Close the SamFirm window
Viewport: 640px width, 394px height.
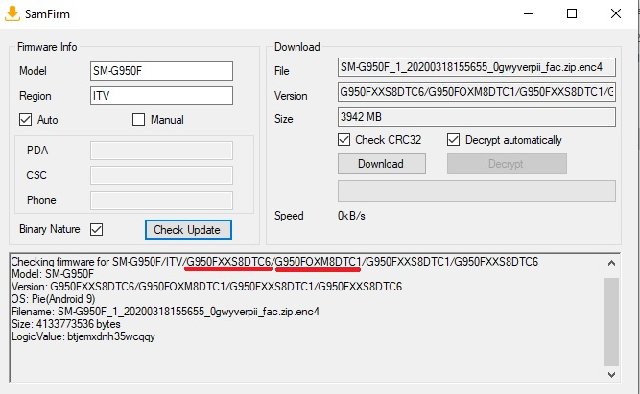[x=616, y=13]
